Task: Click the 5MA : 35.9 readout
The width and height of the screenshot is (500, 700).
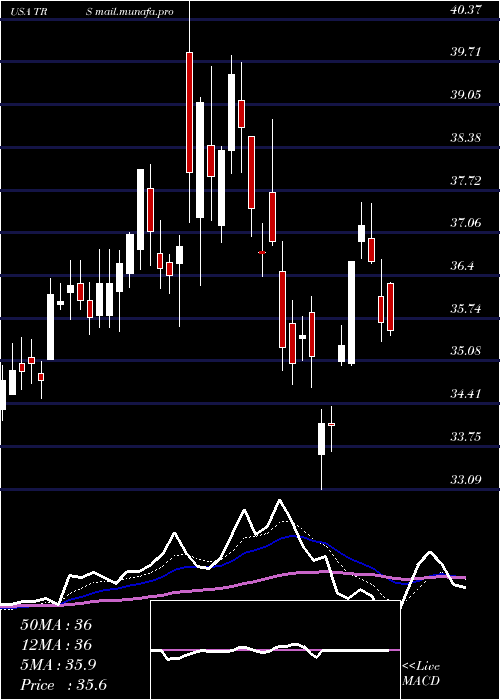Action: pos(56,665)
